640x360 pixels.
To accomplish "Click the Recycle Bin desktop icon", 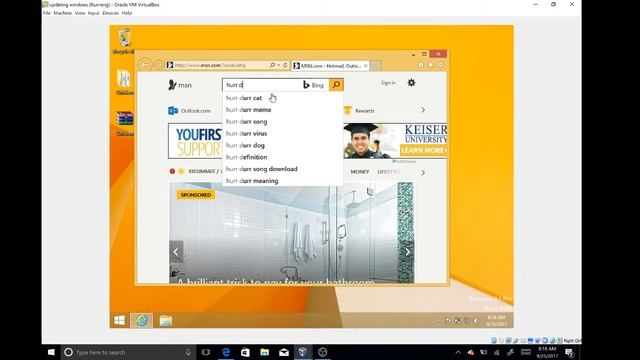I will tap(124, 41).
